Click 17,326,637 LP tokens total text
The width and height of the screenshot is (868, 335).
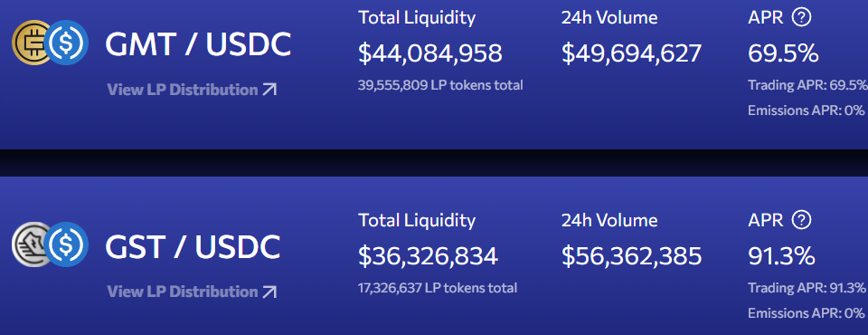tap(438, 288)
